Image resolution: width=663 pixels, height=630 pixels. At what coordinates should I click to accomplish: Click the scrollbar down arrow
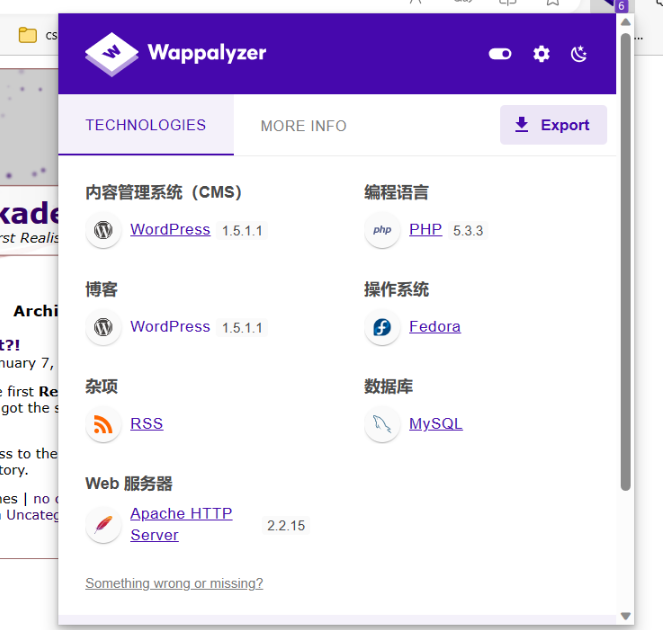point(626,616)
